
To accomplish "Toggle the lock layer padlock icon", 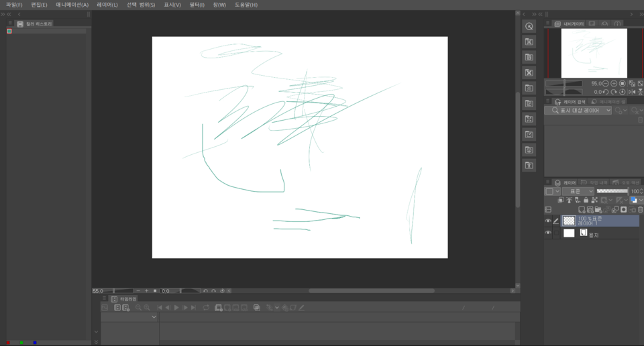I will pos(586,200).
